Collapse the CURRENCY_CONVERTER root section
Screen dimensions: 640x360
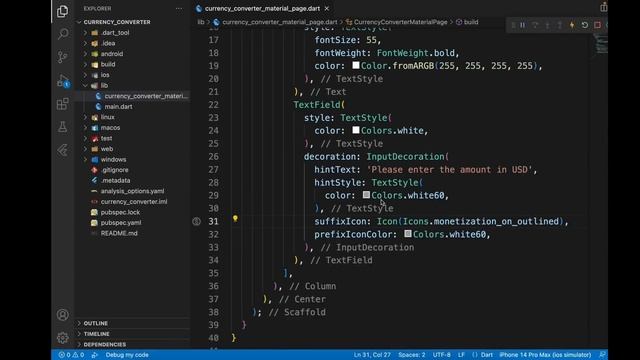(117, 22)
